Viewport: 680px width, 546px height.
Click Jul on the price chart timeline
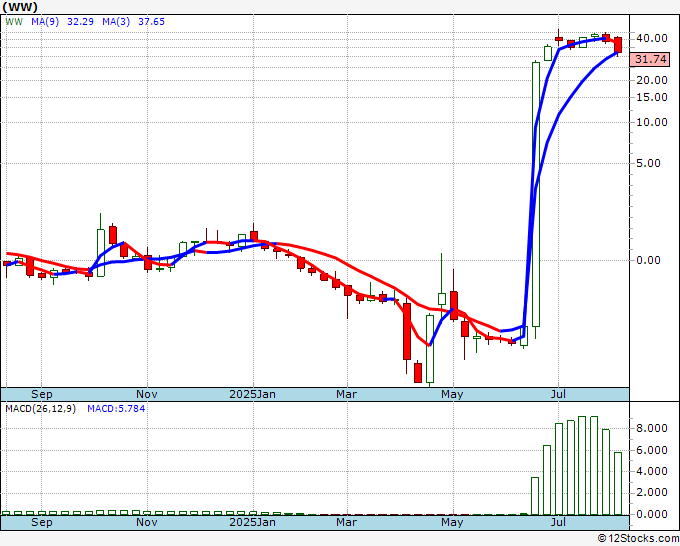tap(558, 394)
